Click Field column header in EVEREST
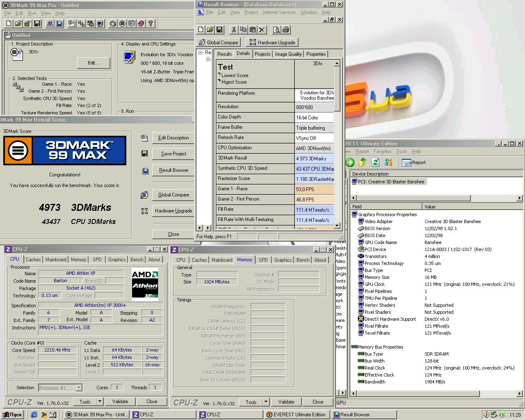 click(387, 206)
